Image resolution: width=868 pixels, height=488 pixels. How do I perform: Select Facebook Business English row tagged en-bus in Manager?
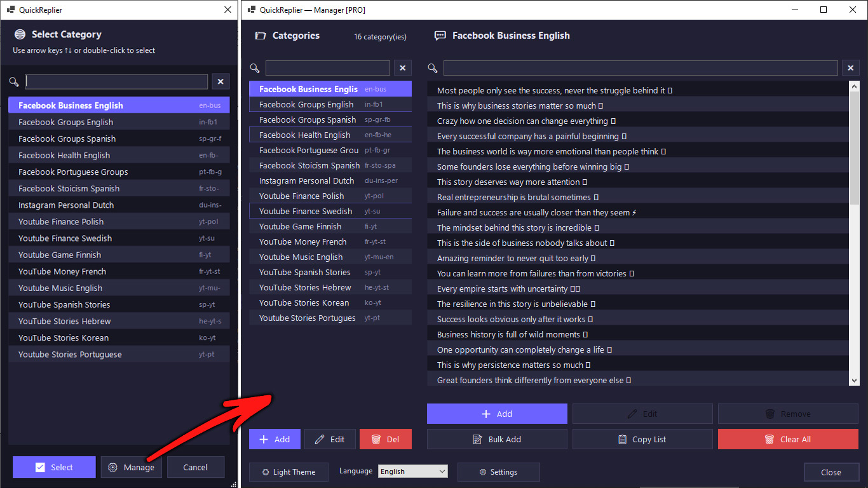(x=330, y=89)
